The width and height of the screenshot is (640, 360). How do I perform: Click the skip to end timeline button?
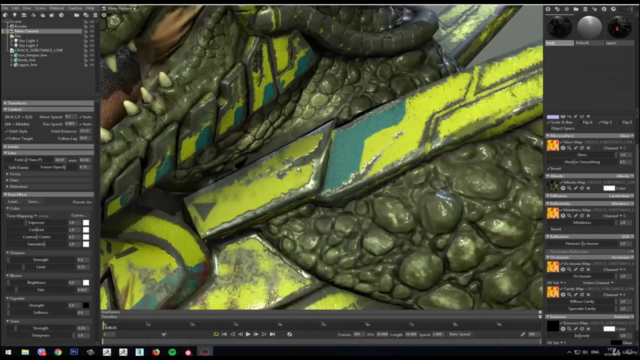272,334
